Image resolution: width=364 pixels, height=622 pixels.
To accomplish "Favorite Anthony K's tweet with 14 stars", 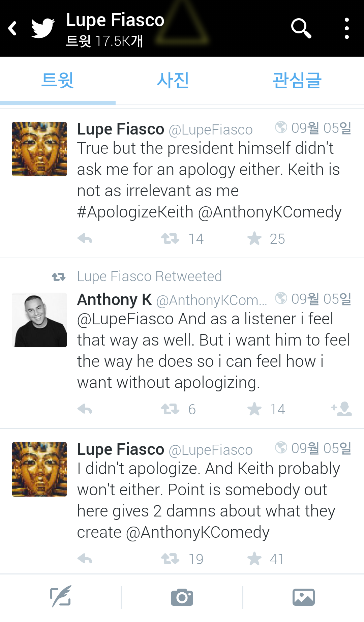I will click(x=254, y=409).
